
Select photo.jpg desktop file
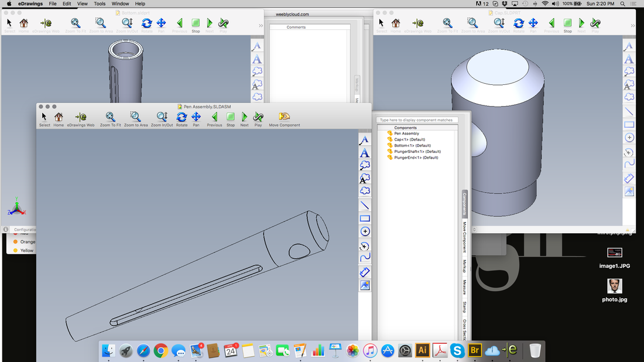(614, 291)
